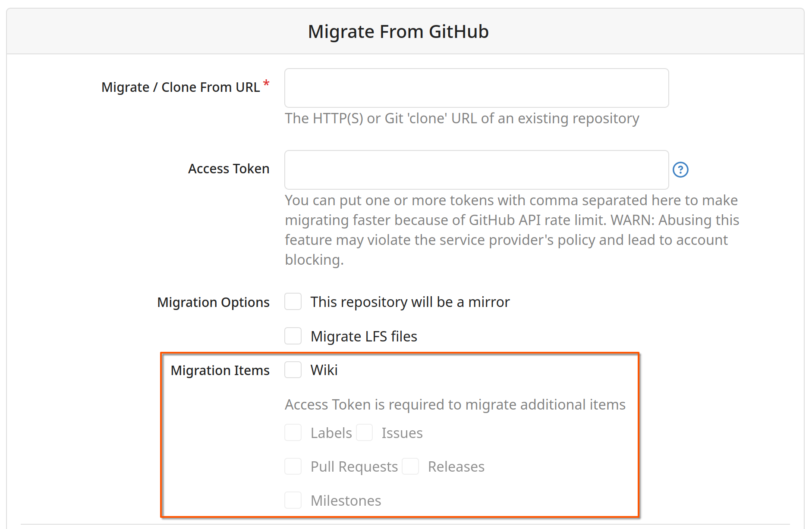
Task: Check the Wiki migration item box
Action: (293, 370)
